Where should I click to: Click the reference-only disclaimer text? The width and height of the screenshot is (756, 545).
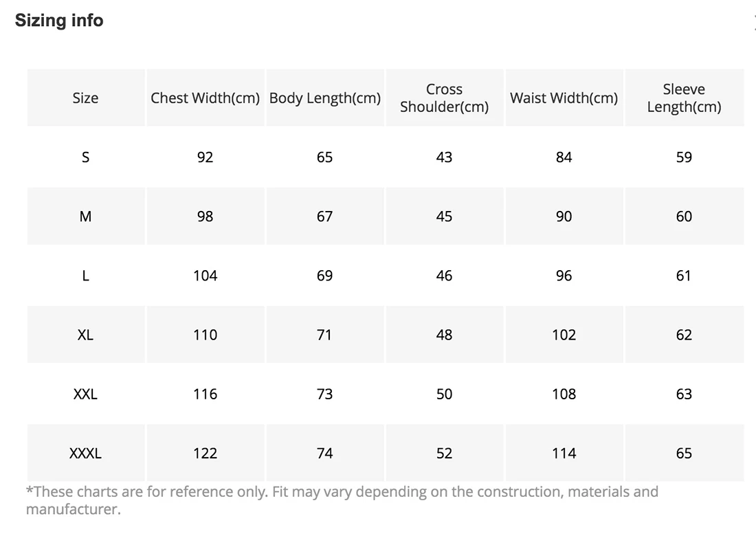point(342,500)
